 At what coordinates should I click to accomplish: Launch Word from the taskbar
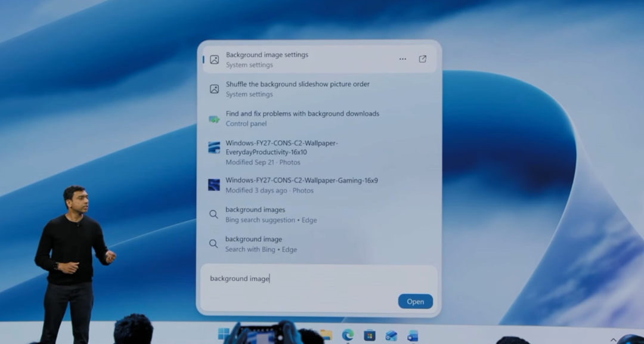[413, 336]
